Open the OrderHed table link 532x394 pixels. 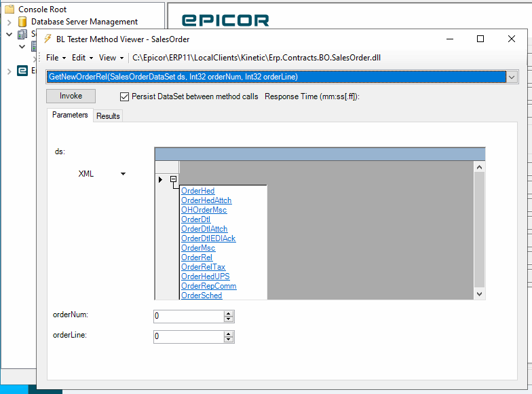(198, 191)
